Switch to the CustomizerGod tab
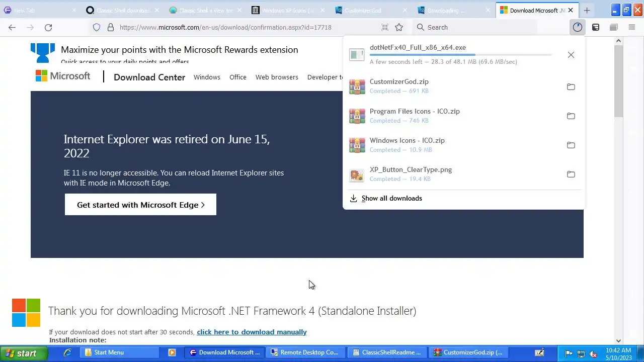Screen dimensions: 644x362 click(371, 10)
